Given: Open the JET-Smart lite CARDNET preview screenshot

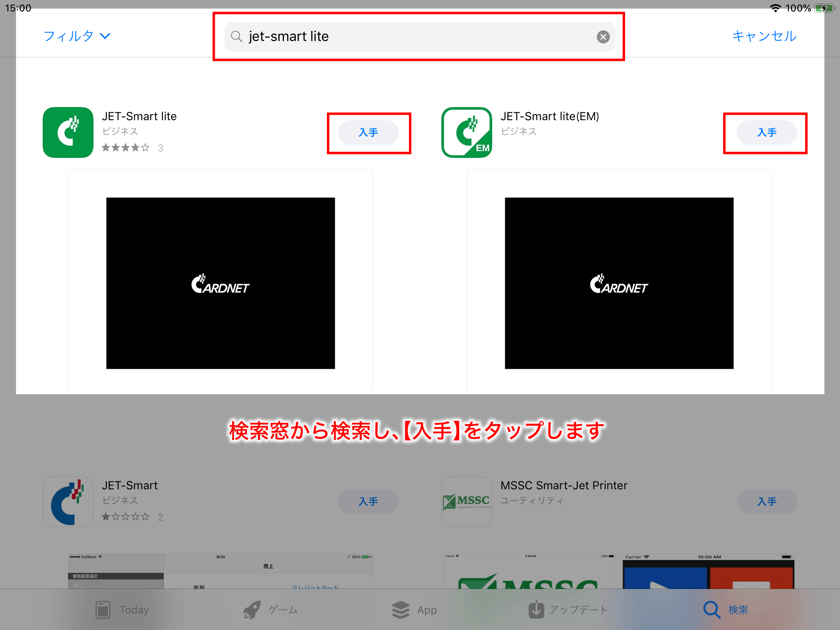Looking at the screenshot, I should [221, 283].
